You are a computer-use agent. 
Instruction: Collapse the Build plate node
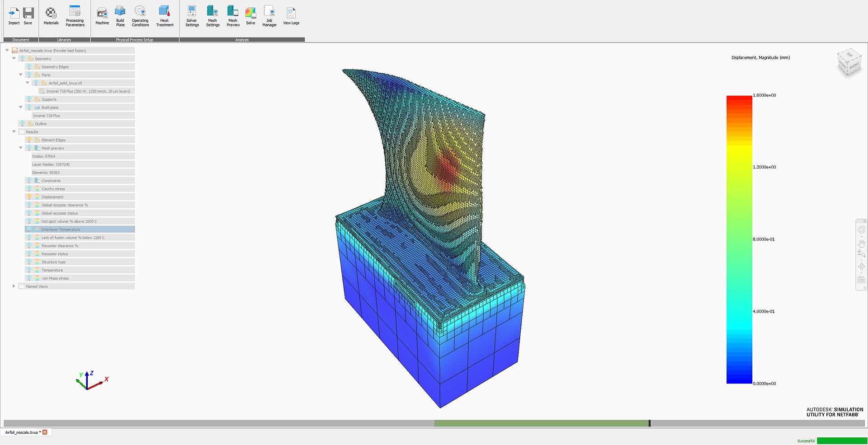coord(20,108)
